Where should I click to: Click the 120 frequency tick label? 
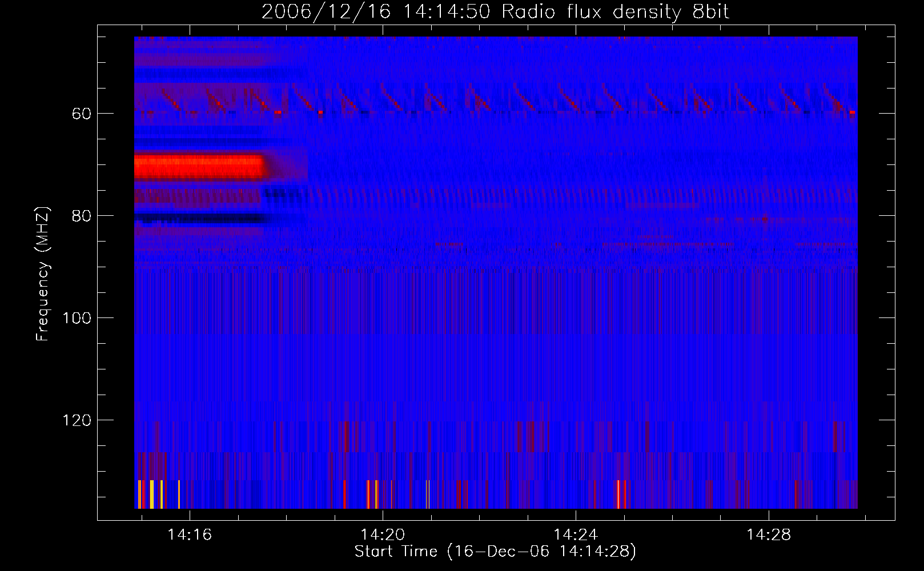[77, 421]
